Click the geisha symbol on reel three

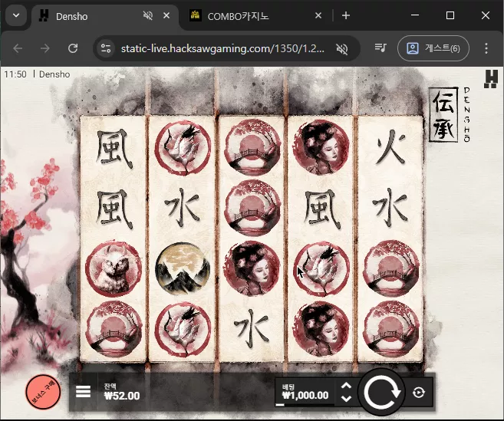pyautogui.click(x=252, y=268)
